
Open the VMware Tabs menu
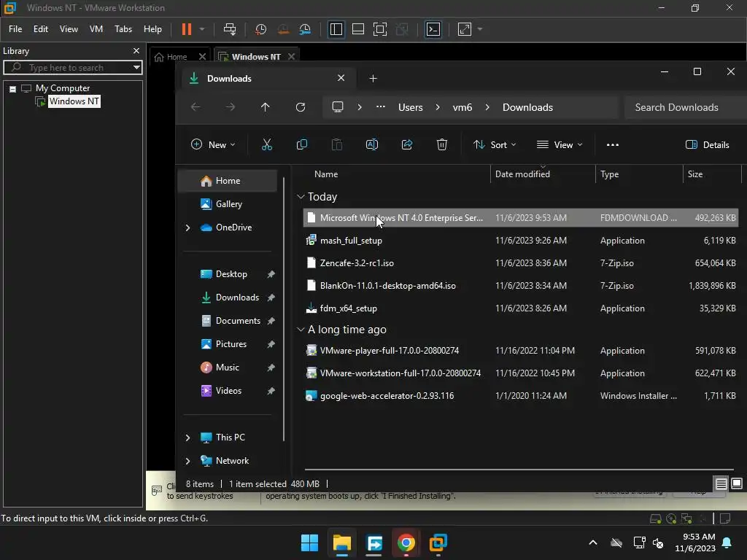tap(123, 29)
